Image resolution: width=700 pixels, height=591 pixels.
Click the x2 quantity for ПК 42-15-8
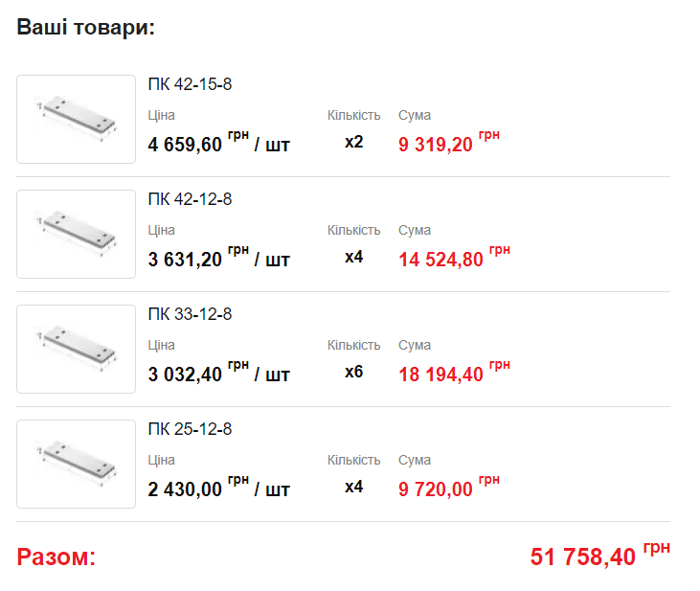(354, 143)
